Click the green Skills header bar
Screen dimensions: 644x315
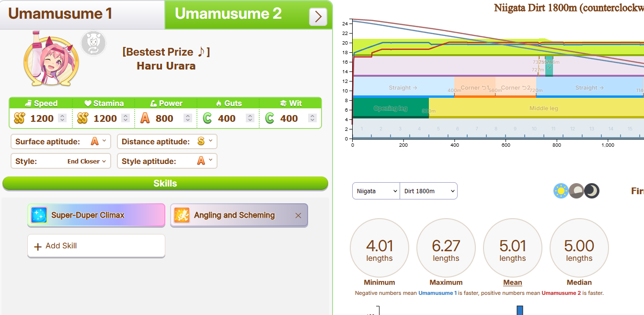[x=165, y=184]
